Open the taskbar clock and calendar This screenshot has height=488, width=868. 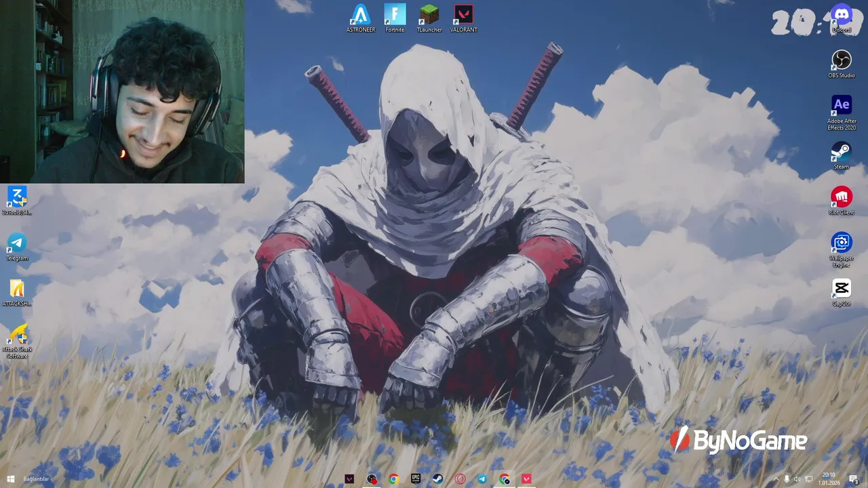click(829, 479)
